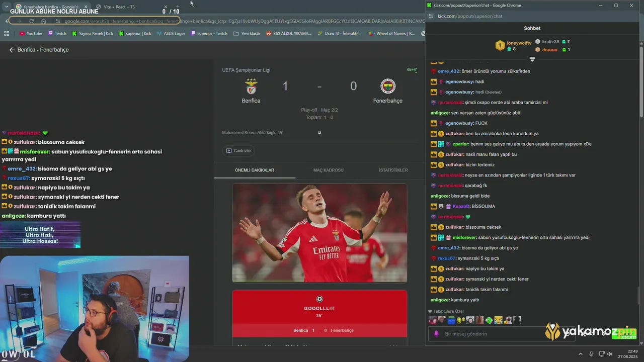Open the MAÇ KADROSU tab
The image size is (644, 362).
coord(328,170)
